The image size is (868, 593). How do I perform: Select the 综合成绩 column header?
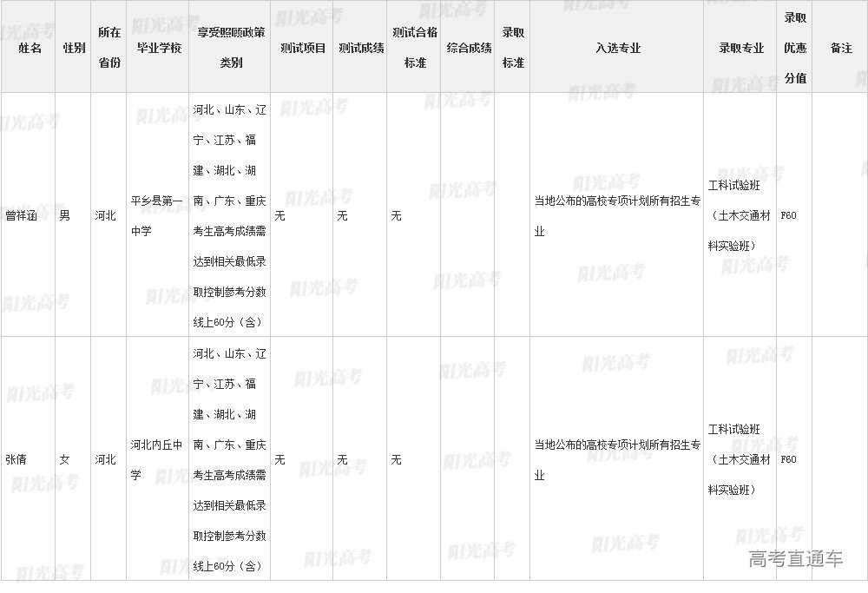pyautogui.click(x=469, y=49)
